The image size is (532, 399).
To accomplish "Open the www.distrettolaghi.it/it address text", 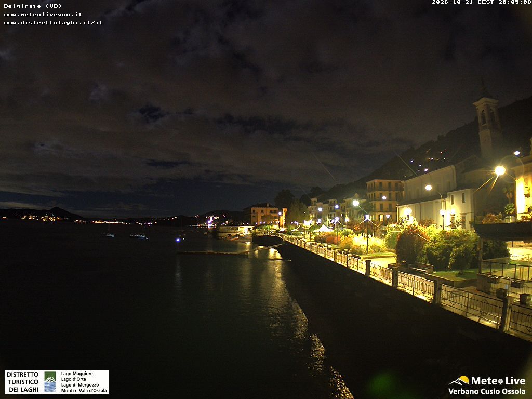I will [54, 23].
